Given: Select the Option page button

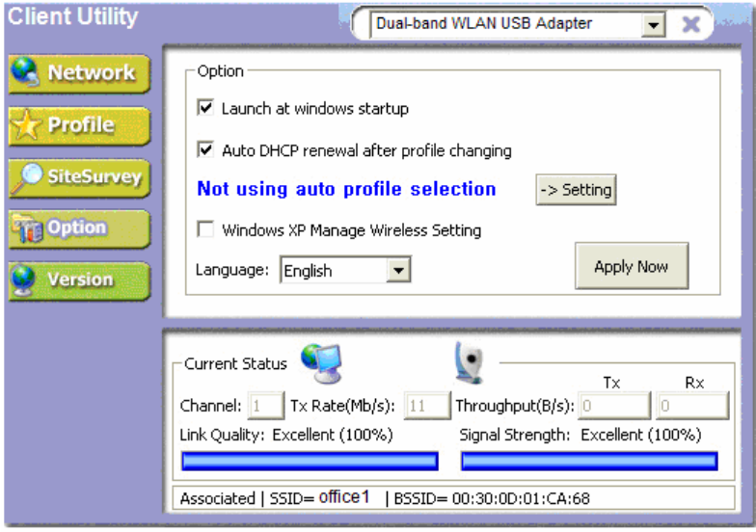Looking at the screenshot, I should point(79,229).
